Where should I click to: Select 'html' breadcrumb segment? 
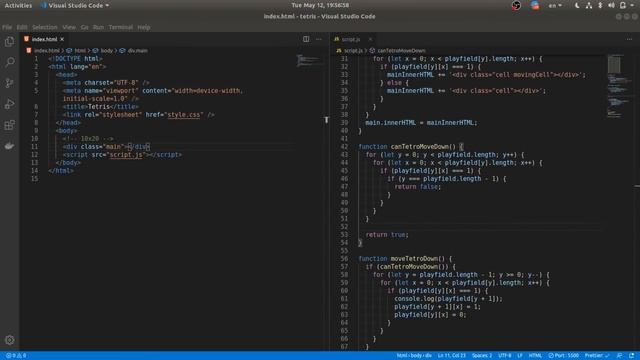point(80,51)
